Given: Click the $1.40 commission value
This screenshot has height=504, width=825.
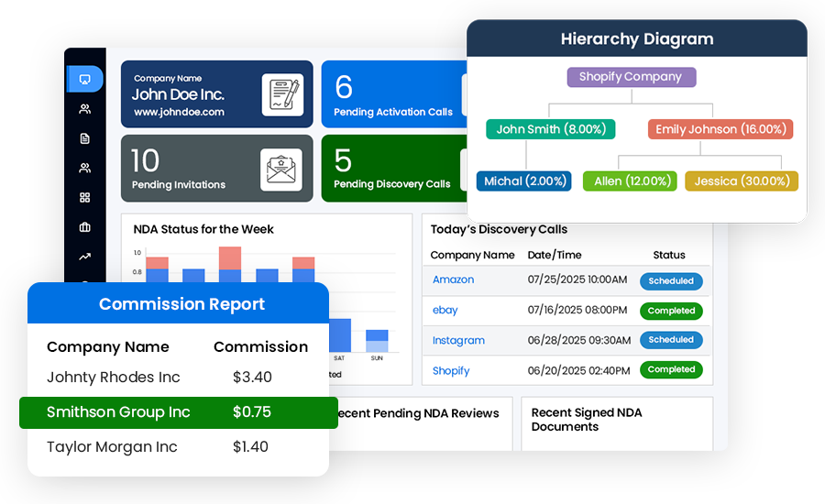Looking at the screenshot, I should pyautogui.click(x=250, y=446).
